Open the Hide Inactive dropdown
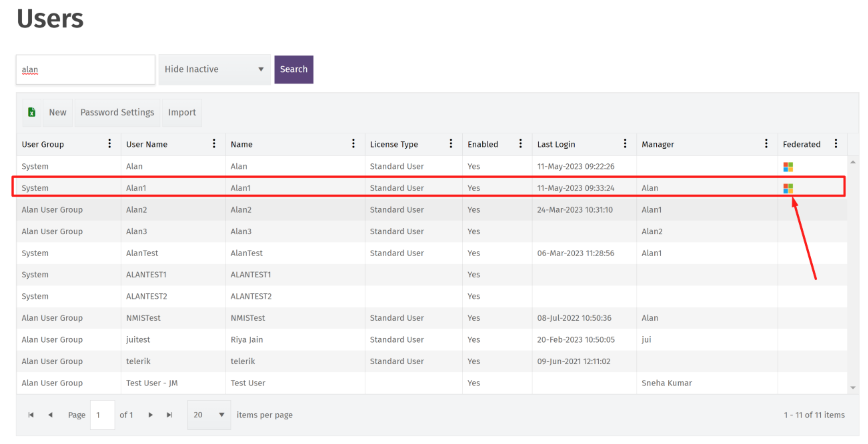The image size is (868, 444). [x=214, y=69]
